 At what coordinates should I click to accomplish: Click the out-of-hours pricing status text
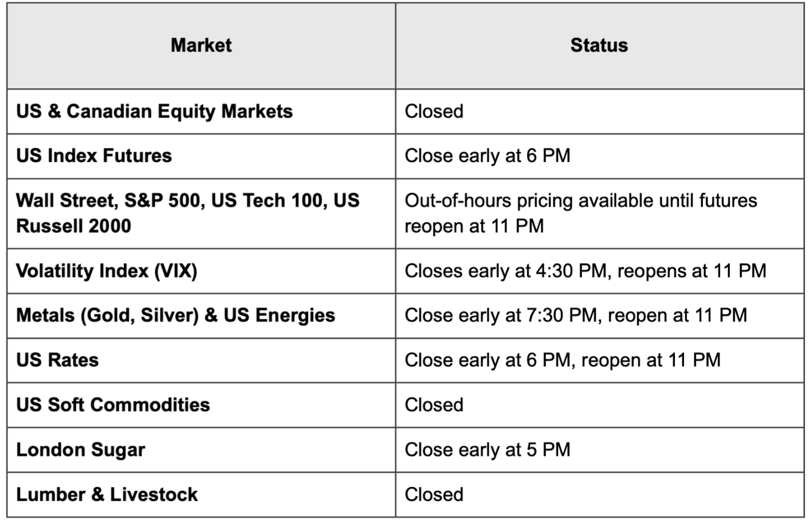click(581, 214)
